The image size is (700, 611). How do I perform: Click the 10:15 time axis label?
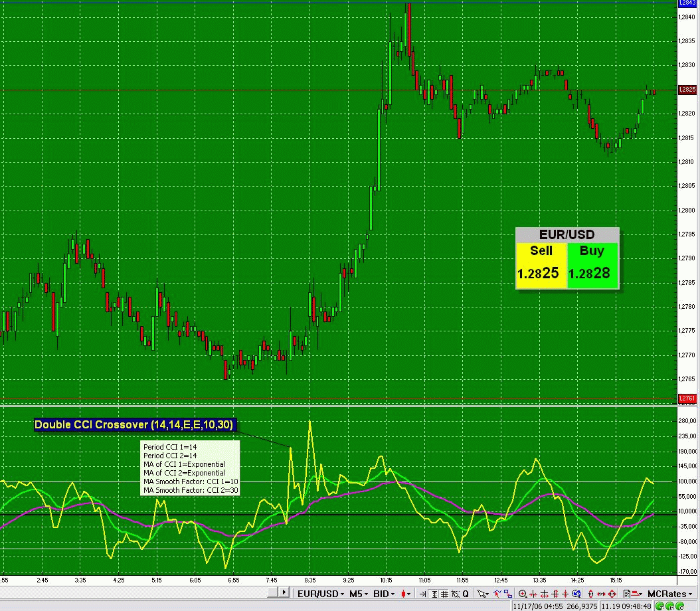pyautogui.click(x=386, y=580)
